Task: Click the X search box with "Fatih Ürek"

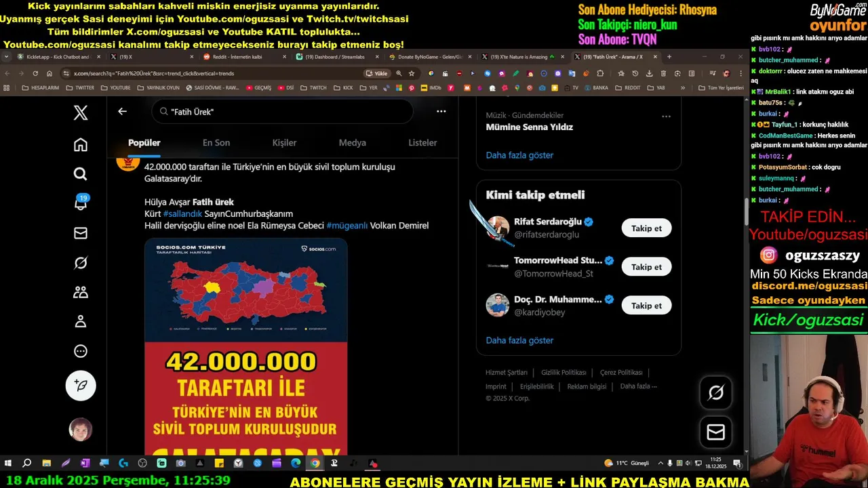Action: click(x=282, y=111)
